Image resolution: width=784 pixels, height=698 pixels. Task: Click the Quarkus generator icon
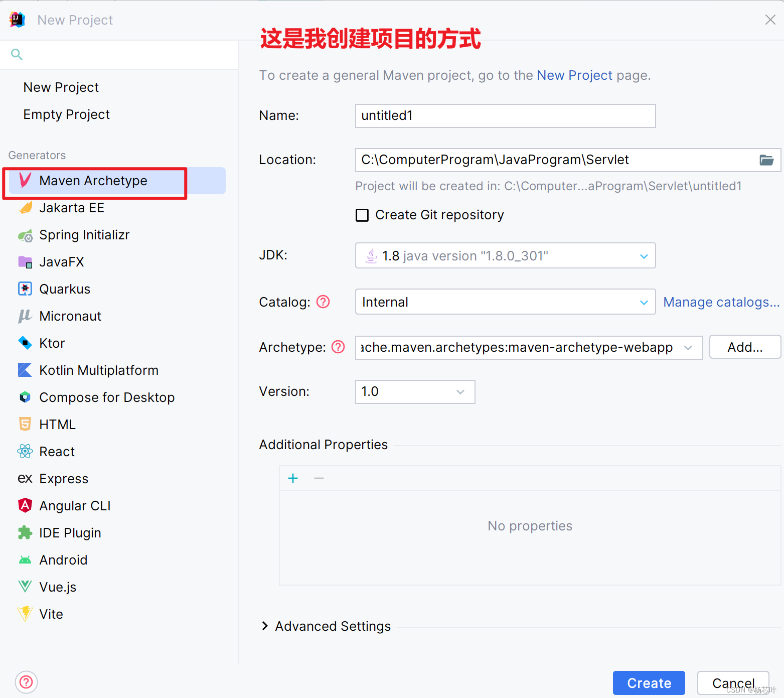point(25,289)
